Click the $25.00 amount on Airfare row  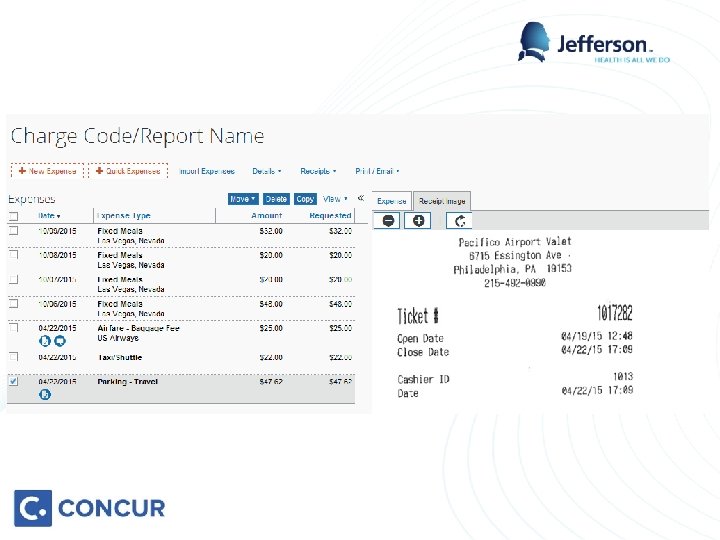[x=270, y=328]
